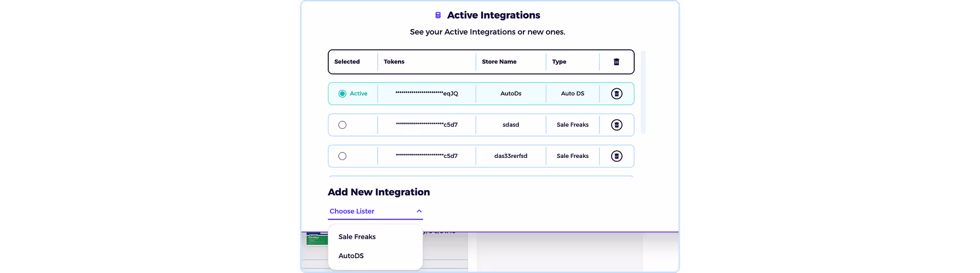Select the das33rerfsd integration radio button
Image resolution: width=980 pixels, height=273 pixels.
(x=343, y=156)
